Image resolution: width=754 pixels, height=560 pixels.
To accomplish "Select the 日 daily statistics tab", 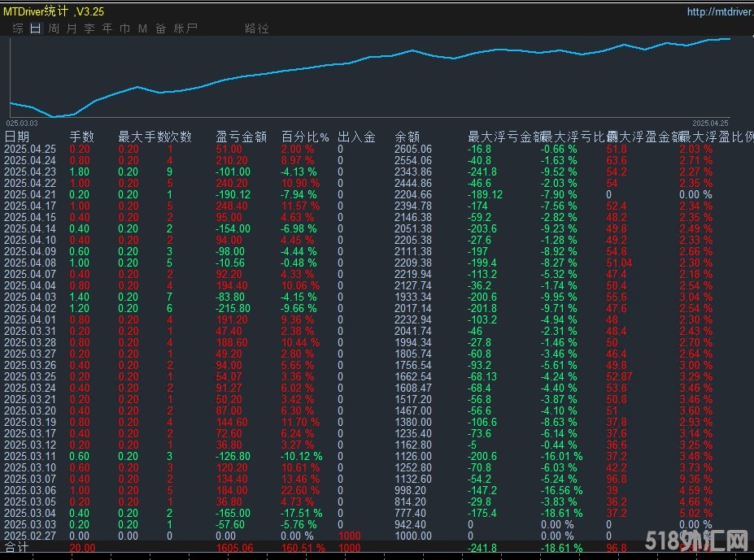I will 35,28.
